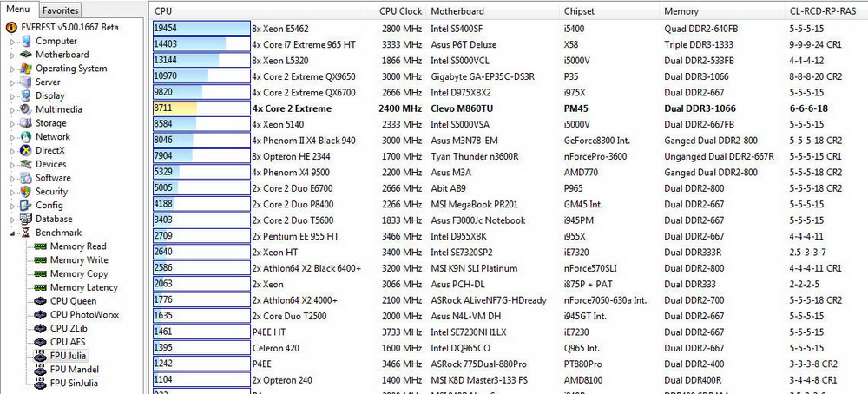Click the Config icon in the tree
The image size is (868, 394).
pyautogui.click(x=25, y=206)
